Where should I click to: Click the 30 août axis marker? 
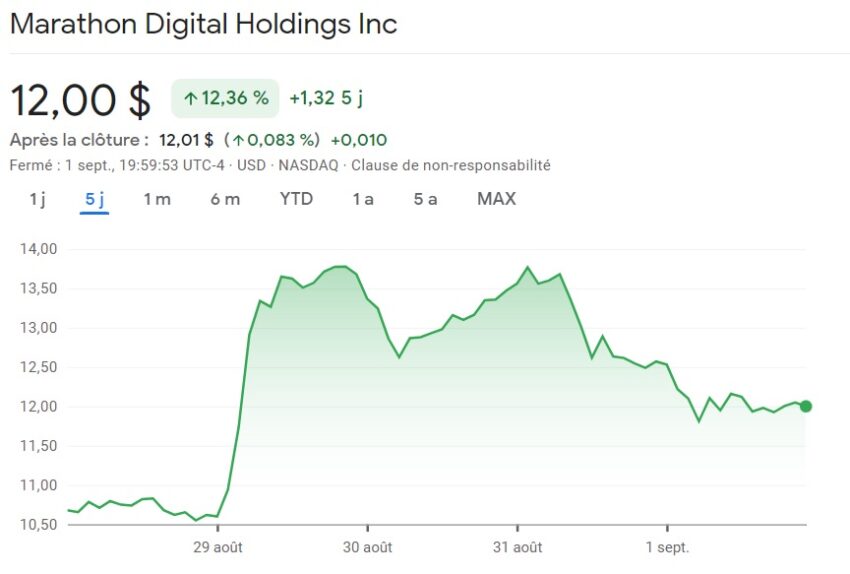pyautogui.click(x=368, y=547)
